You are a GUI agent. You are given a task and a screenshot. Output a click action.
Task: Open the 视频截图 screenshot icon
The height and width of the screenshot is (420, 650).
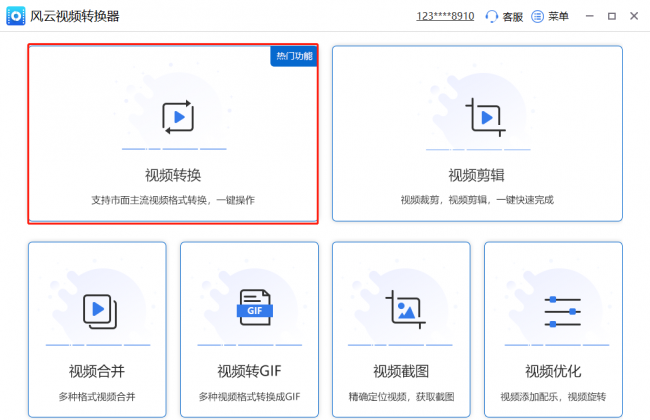point(405,309)
